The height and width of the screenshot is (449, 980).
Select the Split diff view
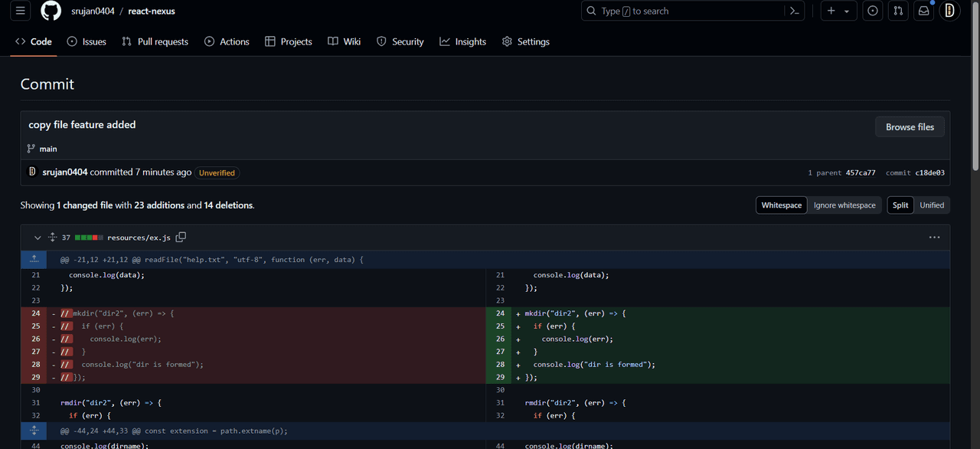900,205
